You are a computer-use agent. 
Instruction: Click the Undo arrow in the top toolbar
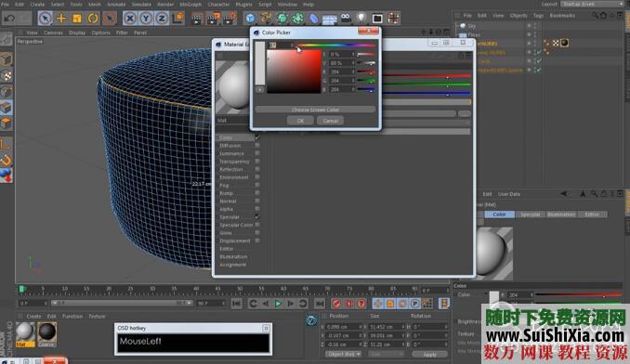pyautogui.click(x=10, y=18)
